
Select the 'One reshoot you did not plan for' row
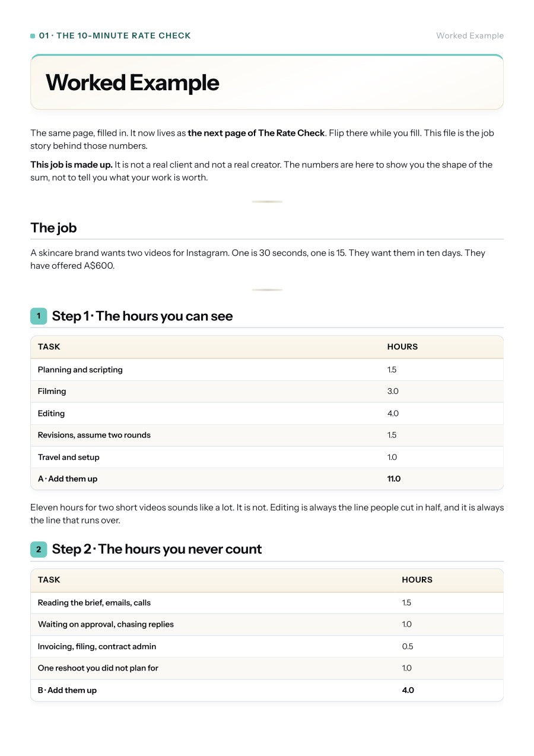click(x=267, y=668)
